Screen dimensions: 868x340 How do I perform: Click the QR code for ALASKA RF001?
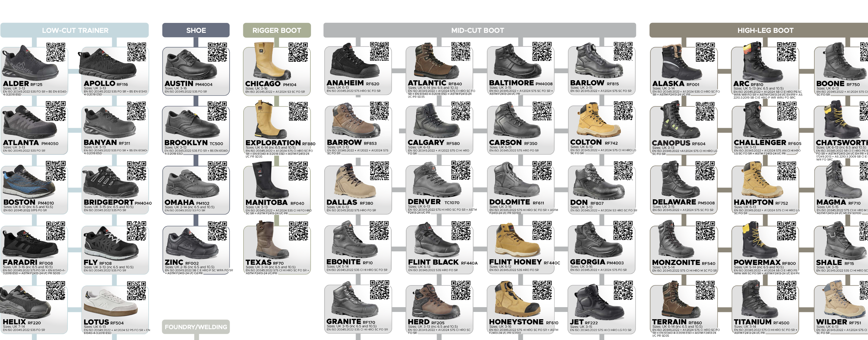(705, 52)
